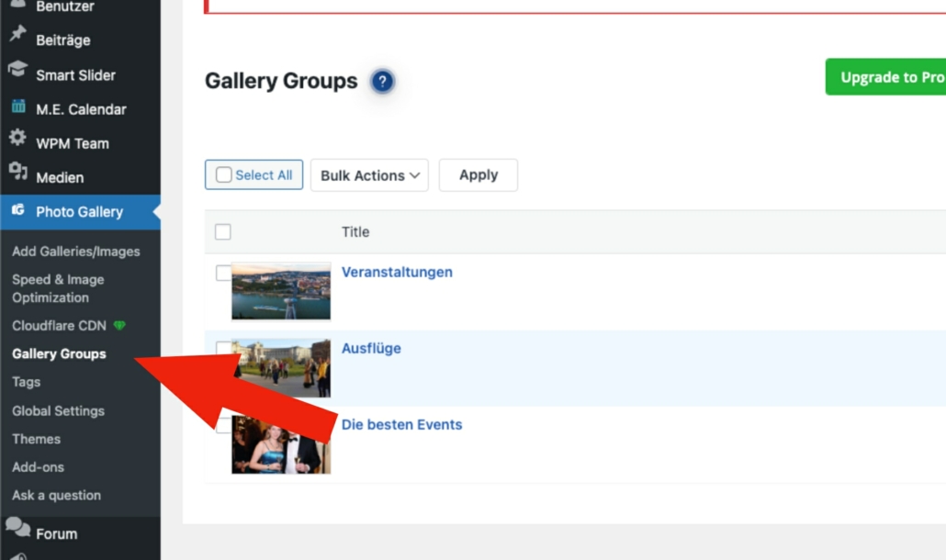Toggle the checkbox in the Title header row
Image resolution: width=946 pixels, height=560 pixels.
click(x=223, y=232)
